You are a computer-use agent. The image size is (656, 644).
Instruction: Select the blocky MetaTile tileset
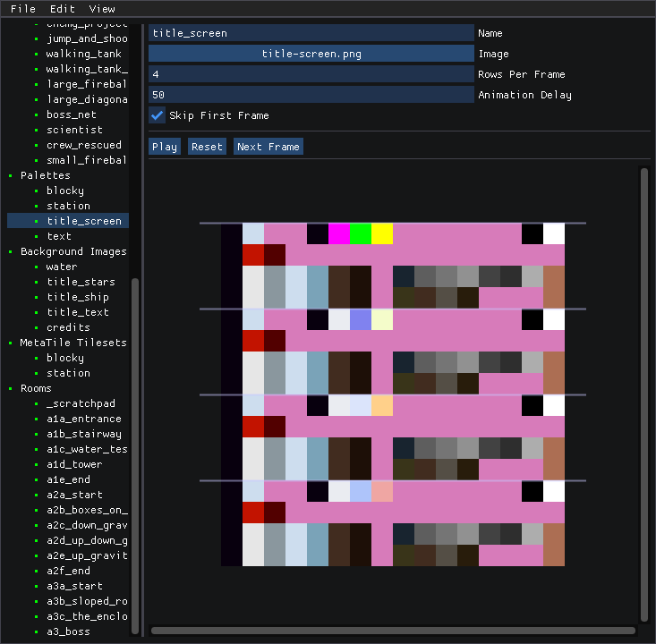64,358
